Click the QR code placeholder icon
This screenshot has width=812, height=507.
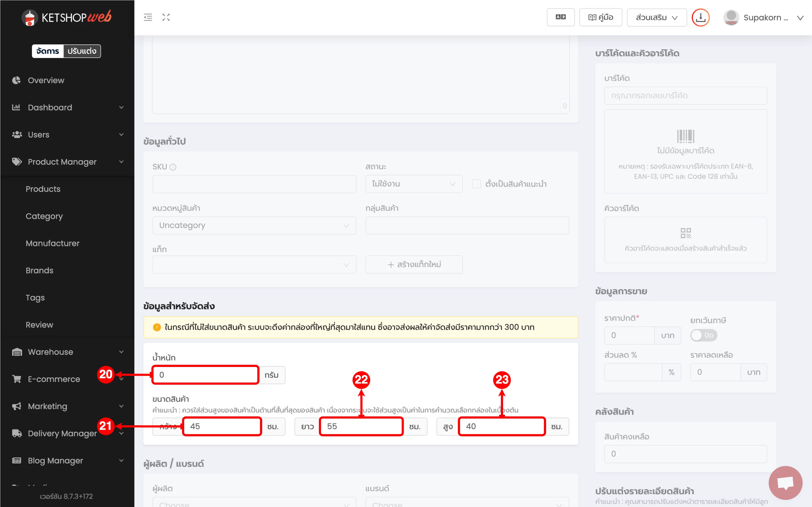[x=686, y=233]
